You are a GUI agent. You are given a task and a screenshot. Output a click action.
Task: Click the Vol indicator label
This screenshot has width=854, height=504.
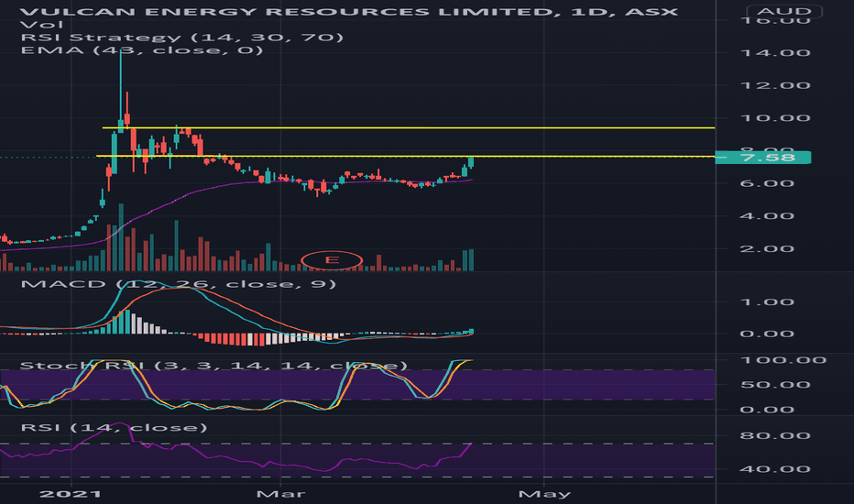coord(42,25)
